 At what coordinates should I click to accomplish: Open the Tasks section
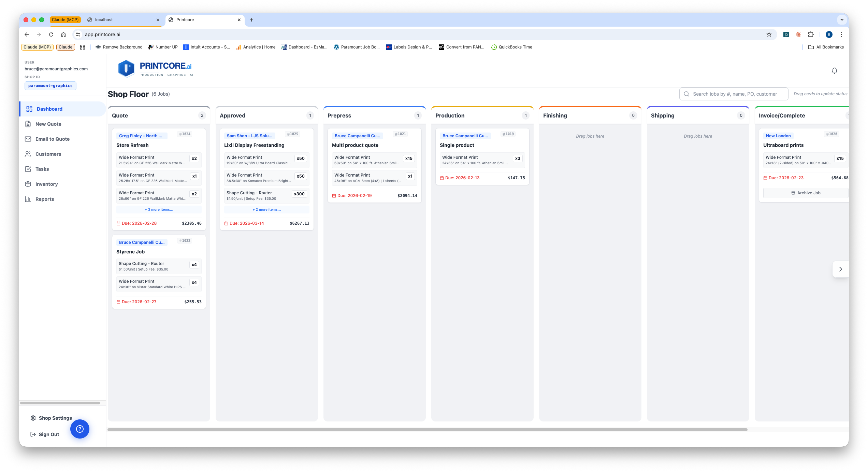42,169
